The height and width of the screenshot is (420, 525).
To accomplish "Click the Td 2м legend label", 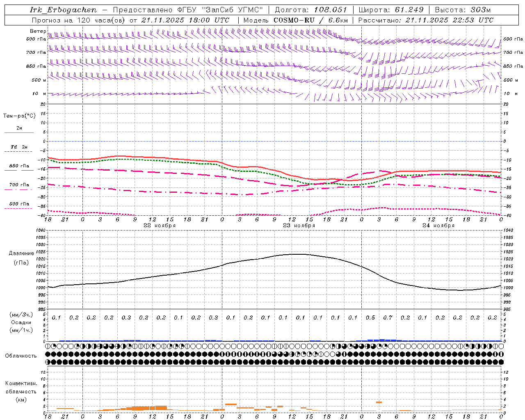I will tap(19, 146).
